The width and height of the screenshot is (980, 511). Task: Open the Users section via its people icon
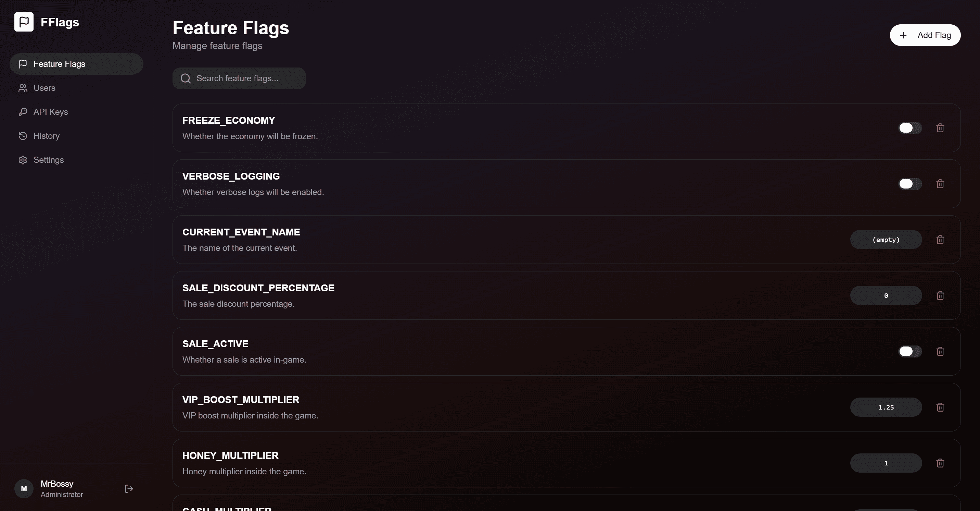(23, 88)
